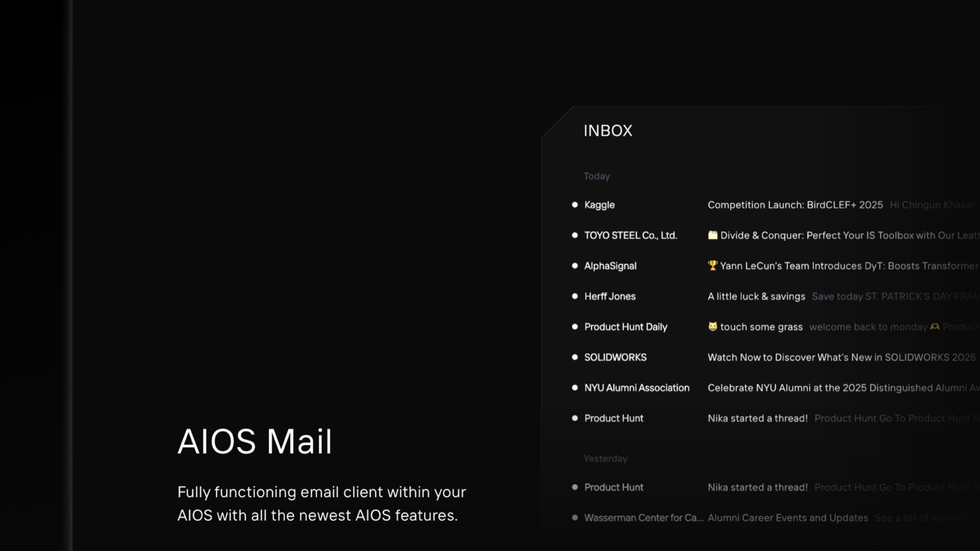This screenshot has width=980, height=551.
Task: Click the Today section header
Action: pyautogui.click(x=596, y=176)
